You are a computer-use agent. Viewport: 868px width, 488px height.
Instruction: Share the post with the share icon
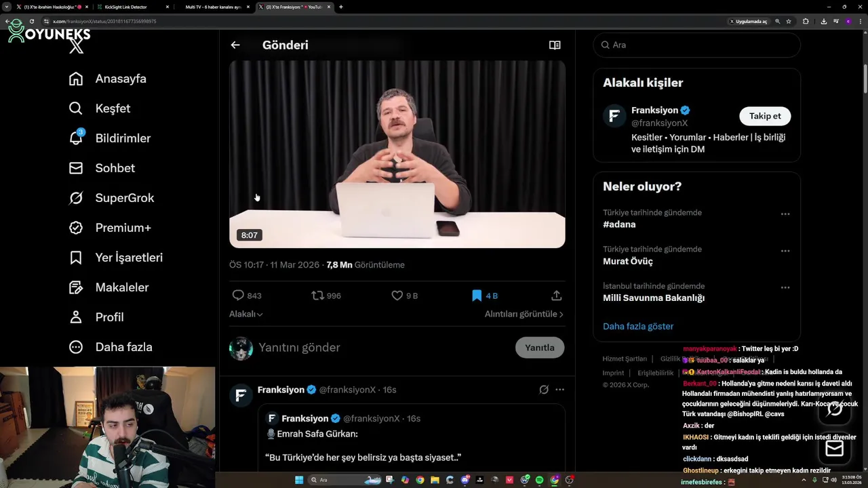click(556, 296)
